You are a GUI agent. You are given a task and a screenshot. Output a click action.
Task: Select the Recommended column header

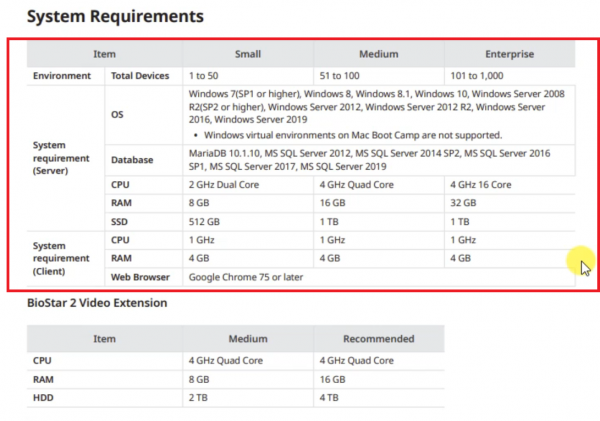378,339
